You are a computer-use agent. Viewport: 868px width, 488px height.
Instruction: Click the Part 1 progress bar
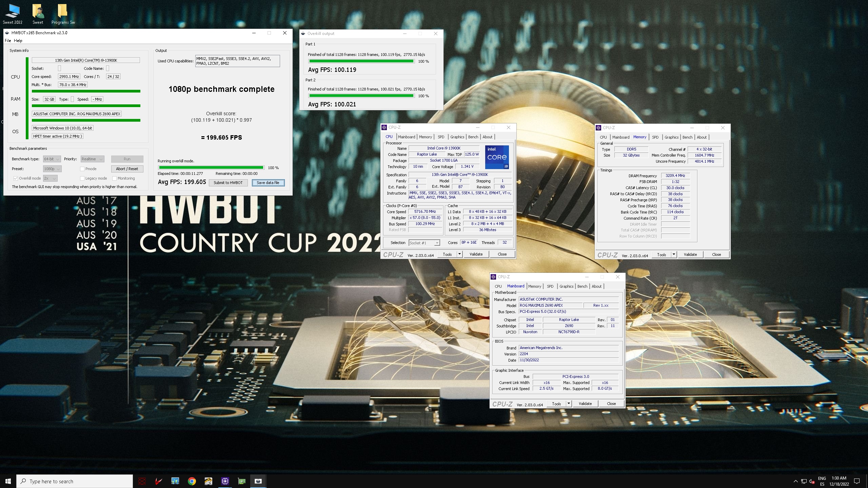coord(361,61)
